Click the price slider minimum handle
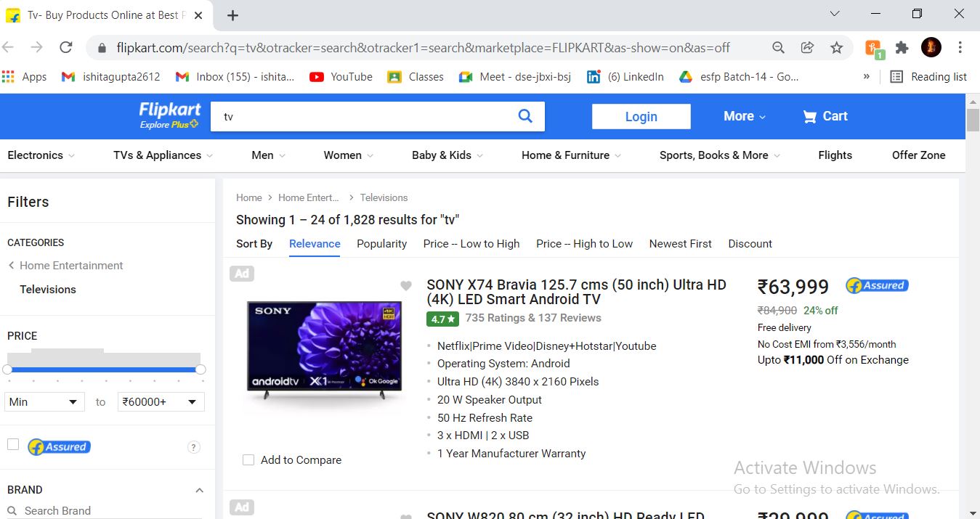Image resolution: width=980 pixels, height=519 pixels. coord(7,369)
